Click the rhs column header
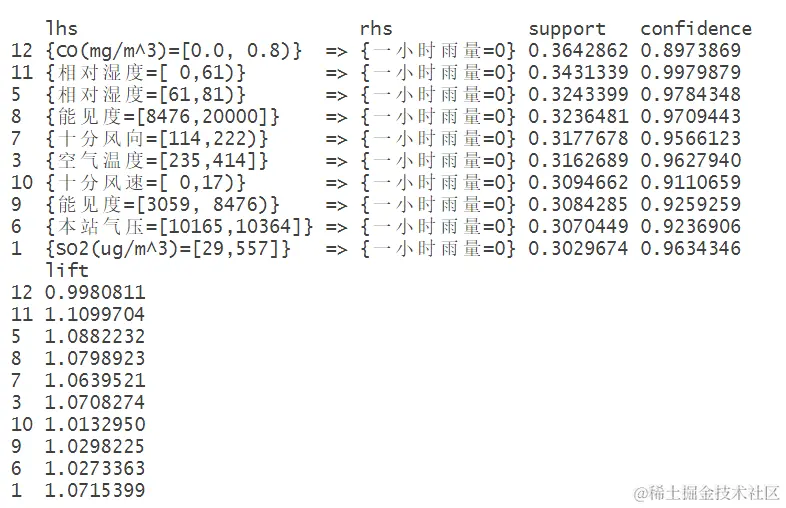The height and width of the screenshot is (508, 786). pos(376,29)
